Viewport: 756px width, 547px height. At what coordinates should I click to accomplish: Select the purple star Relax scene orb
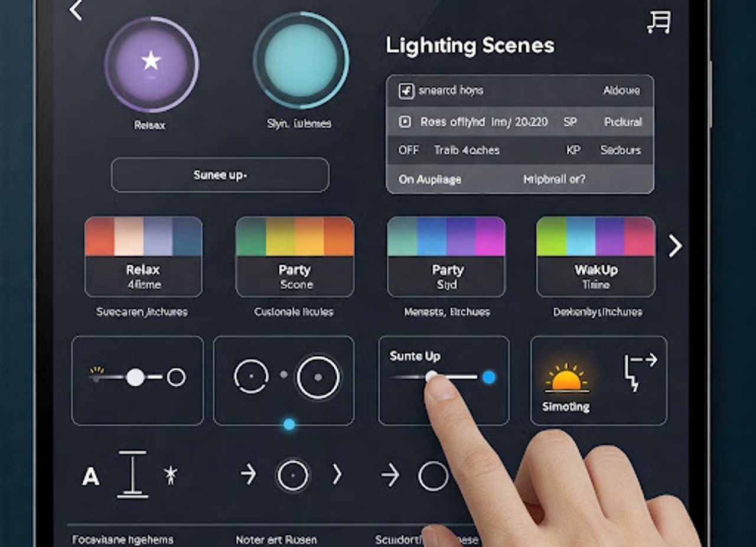pyautogui.click(x=151, y=63)
